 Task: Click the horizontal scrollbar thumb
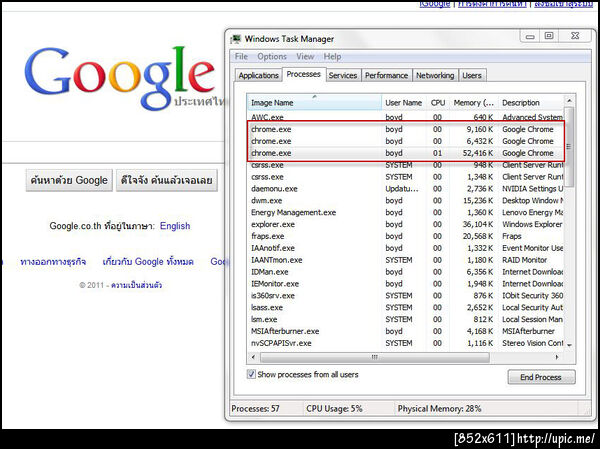(x=375, y=357)
